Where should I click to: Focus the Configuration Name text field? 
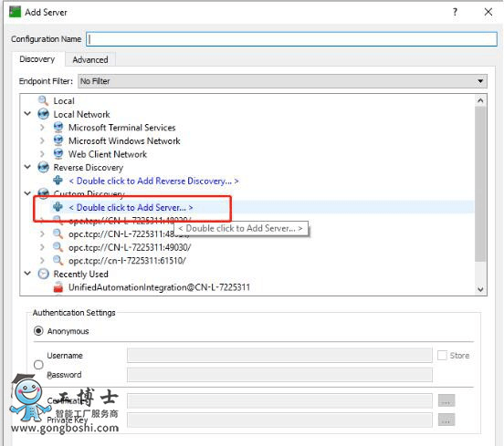[292, 39]
